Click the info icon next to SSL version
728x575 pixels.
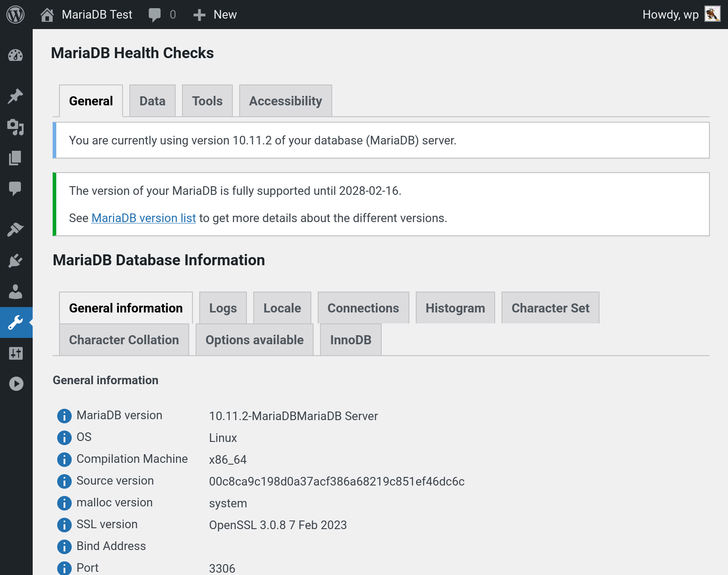pyautogui.click(x=64, y=525)
